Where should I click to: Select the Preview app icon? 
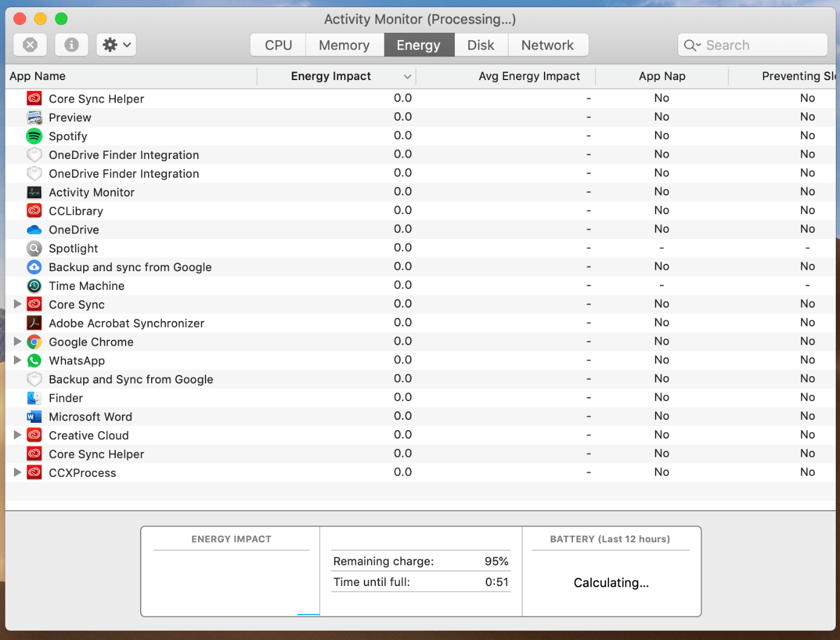tap(35, 117)
